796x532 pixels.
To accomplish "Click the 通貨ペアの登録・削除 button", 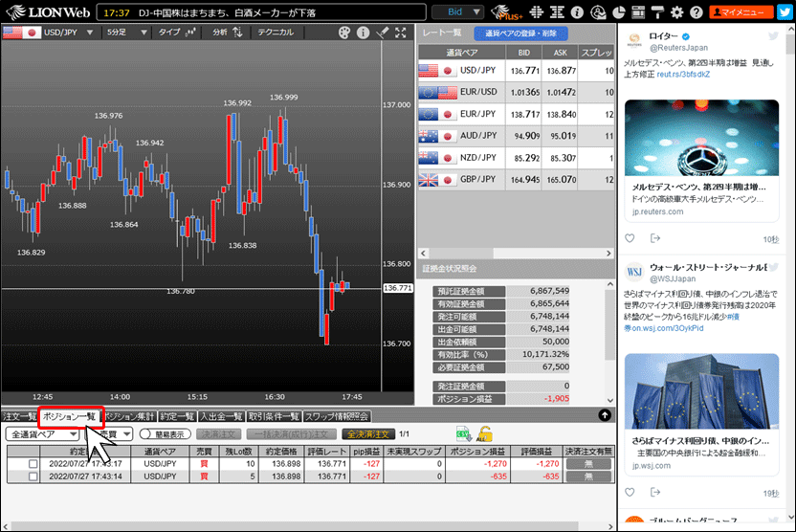I will pos(520,33).
